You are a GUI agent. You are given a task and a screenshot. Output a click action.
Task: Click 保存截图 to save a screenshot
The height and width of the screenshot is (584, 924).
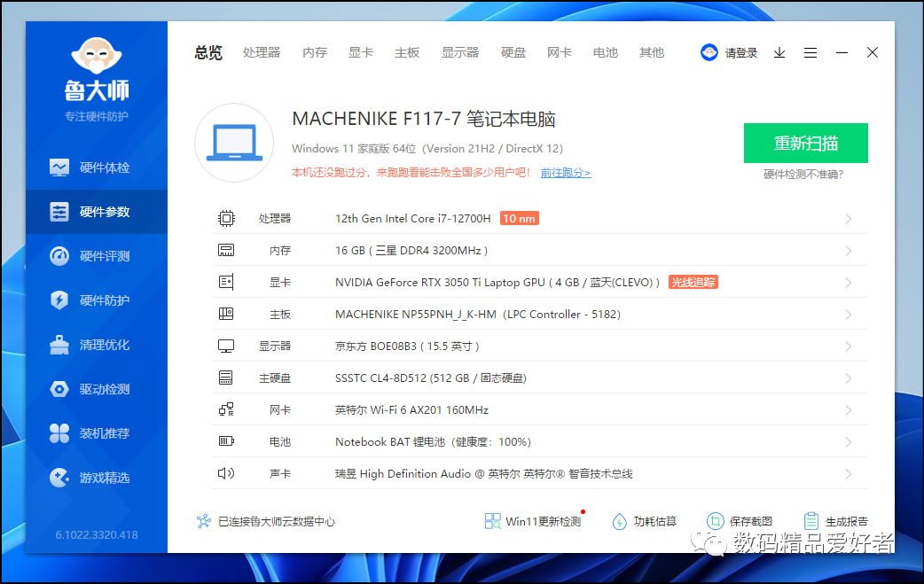click(740, 521)
